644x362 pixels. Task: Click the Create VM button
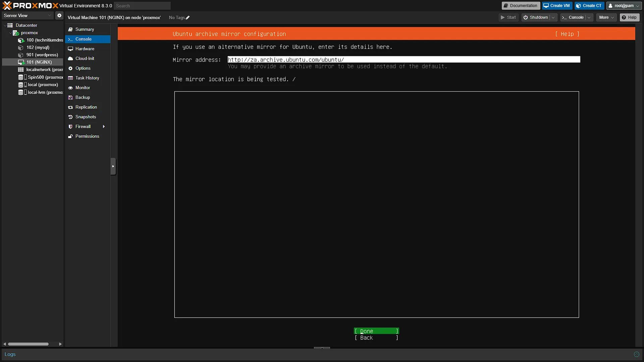point(557,6)
